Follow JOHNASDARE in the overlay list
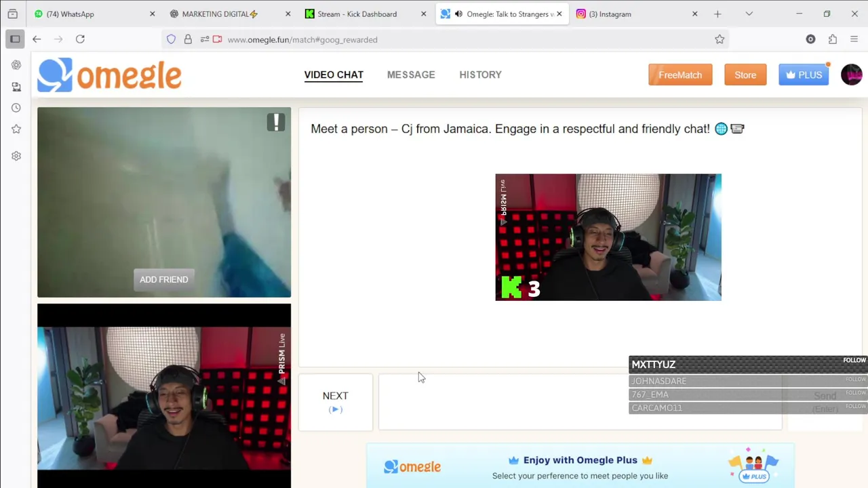The height and width of the screenshot is (488, 868). point(856,380)
